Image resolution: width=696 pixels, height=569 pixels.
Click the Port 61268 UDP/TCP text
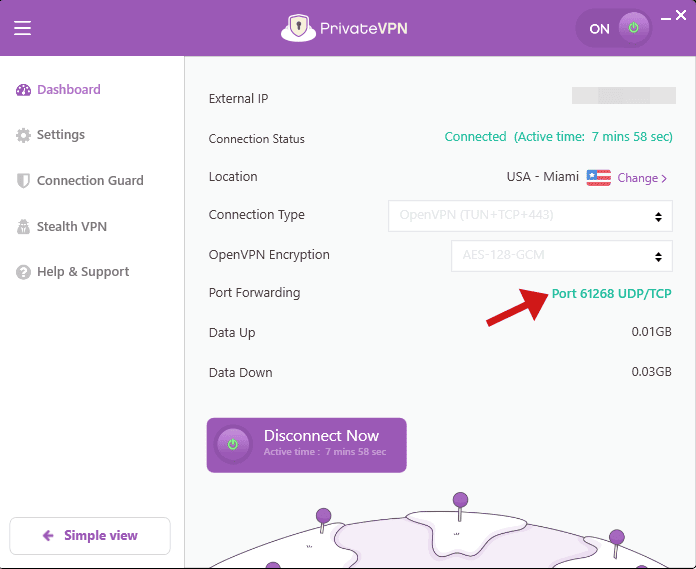click(612, 293)
